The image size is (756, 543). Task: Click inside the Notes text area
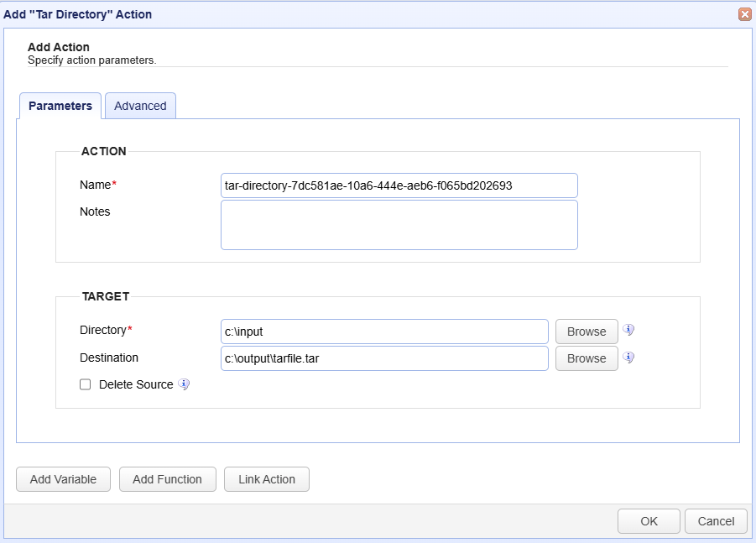pyautogui.click(x=399, y=225)
